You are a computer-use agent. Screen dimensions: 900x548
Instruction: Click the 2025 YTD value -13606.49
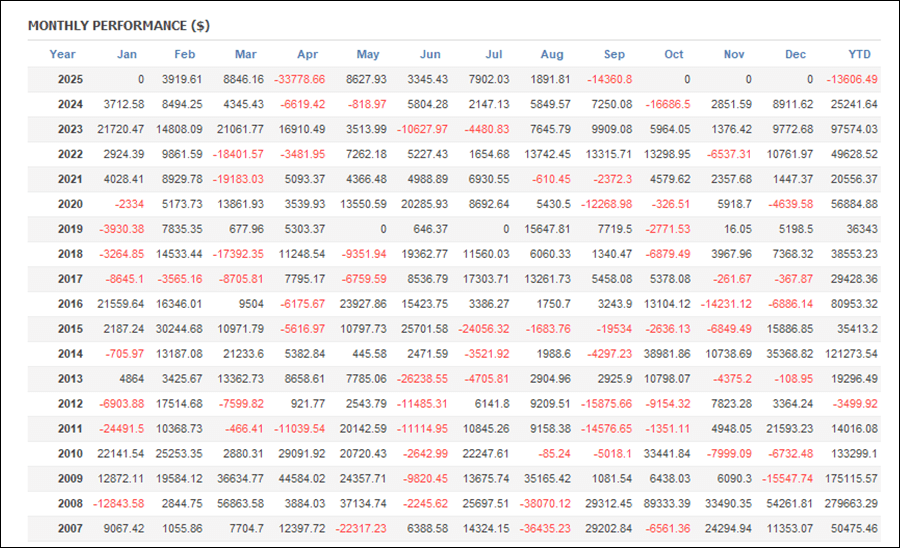[x=849, y=79]
